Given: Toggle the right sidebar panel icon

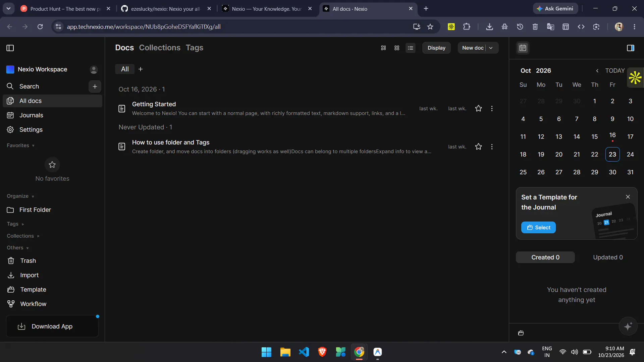Looking at the screenshot, I should [x=631, y=48].
